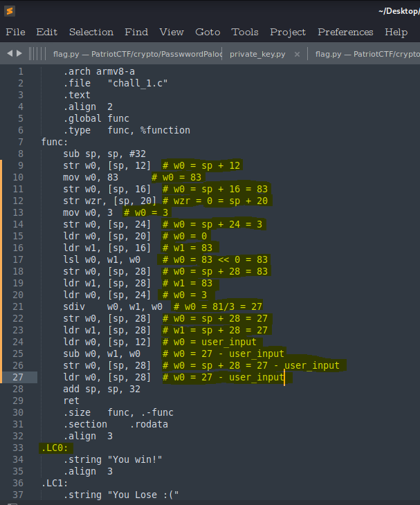
Task: Open the Help menu
Action: tap(396, 32)
